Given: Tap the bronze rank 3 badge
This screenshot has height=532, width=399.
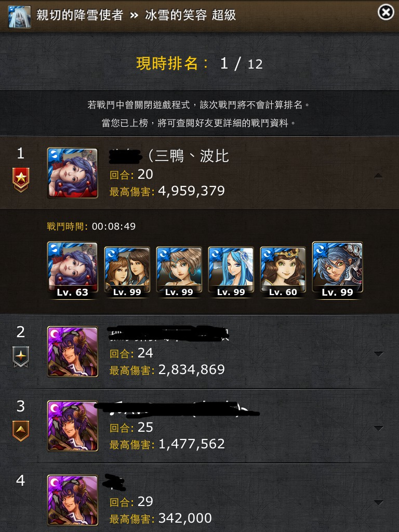Looking at the screenshot, I should (x=21, y=431).
